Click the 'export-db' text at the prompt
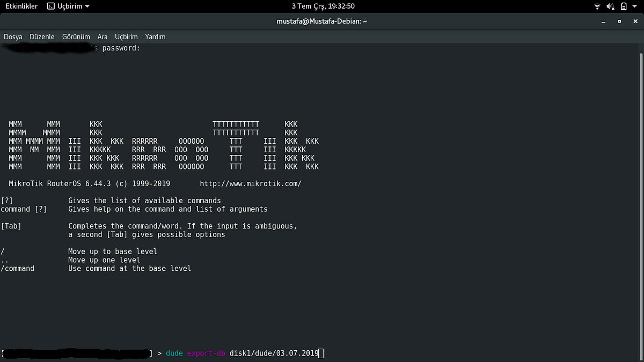644x362 pixels. [206, 353]
